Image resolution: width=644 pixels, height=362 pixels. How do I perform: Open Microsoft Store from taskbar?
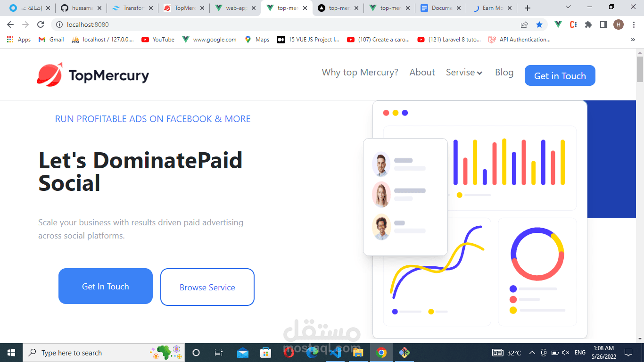(x=265, y=353)
